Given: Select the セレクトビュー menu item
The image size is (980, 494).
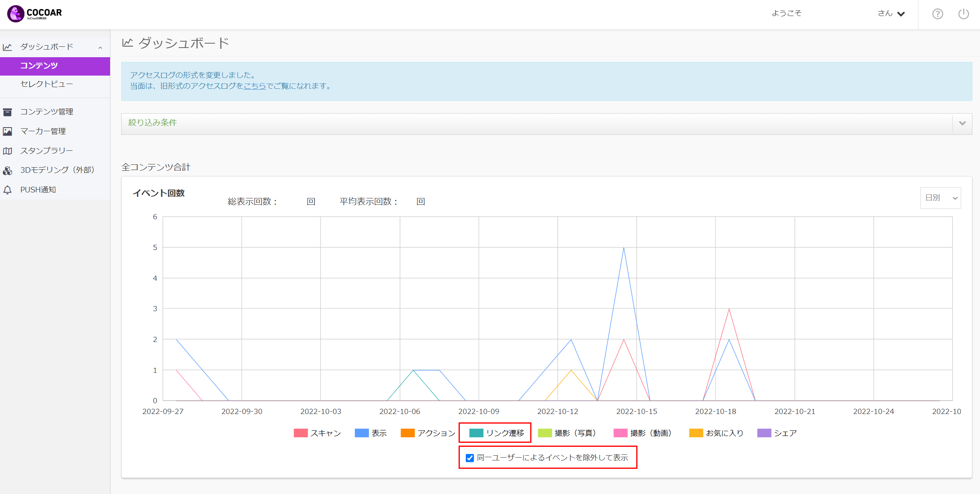Looking at the screenshot, I should (55, 84).
